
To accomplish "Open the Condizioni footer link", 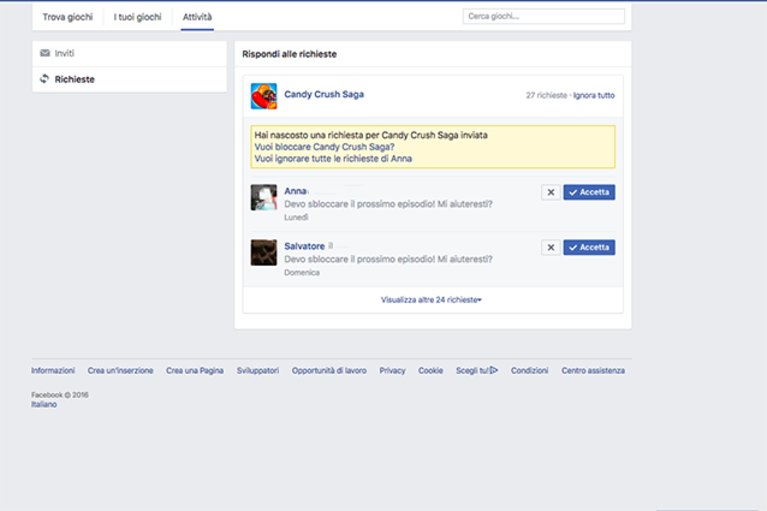I will point(530,371).
